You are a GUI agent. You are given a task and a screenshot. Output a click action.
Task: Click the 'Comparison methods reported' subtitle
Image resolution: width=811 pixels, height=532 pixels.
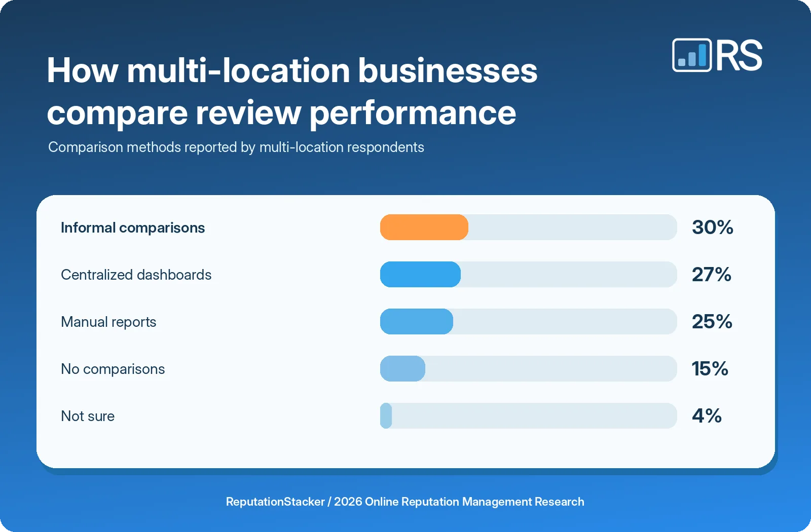[236, 147]
